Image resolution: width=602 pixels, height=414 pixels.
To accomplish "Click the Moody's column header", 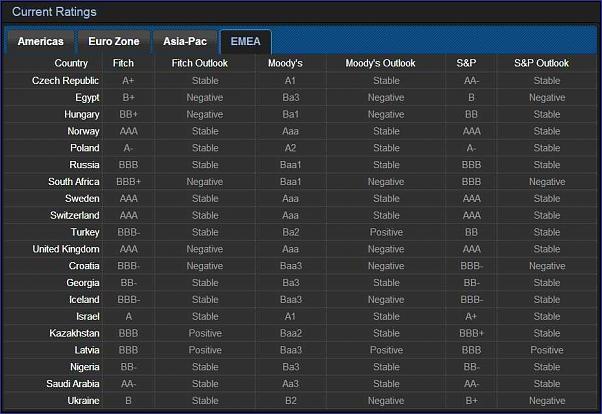I will pos(285,63).
